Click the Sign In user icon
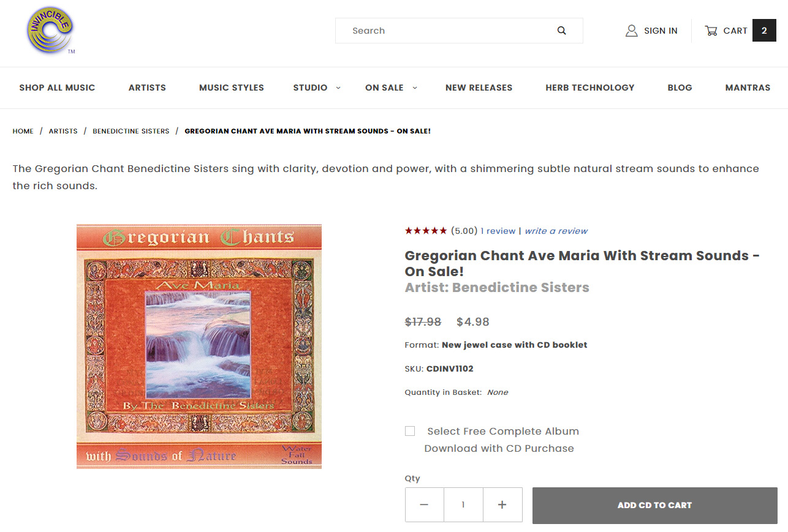 tap(631, 31)
